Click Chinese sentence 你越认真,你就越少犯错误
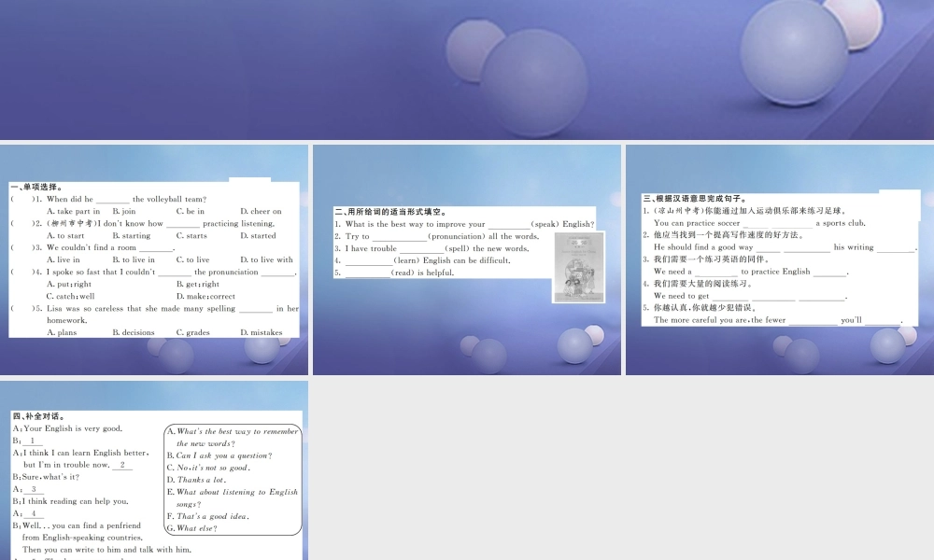This screenshot has height=560, width=934. (x=705, y=308)
